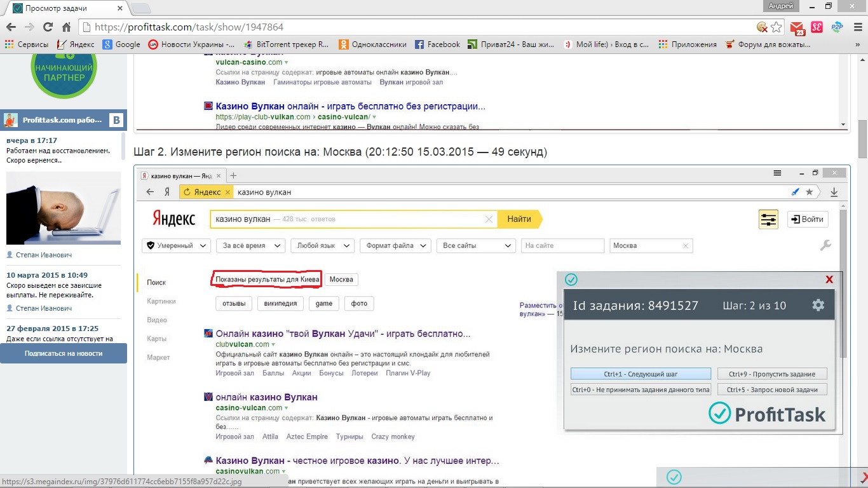Clear the Москва region field with its X
Image resolution: width=868 pixels, height=488 pixels.
pos(686,246)
